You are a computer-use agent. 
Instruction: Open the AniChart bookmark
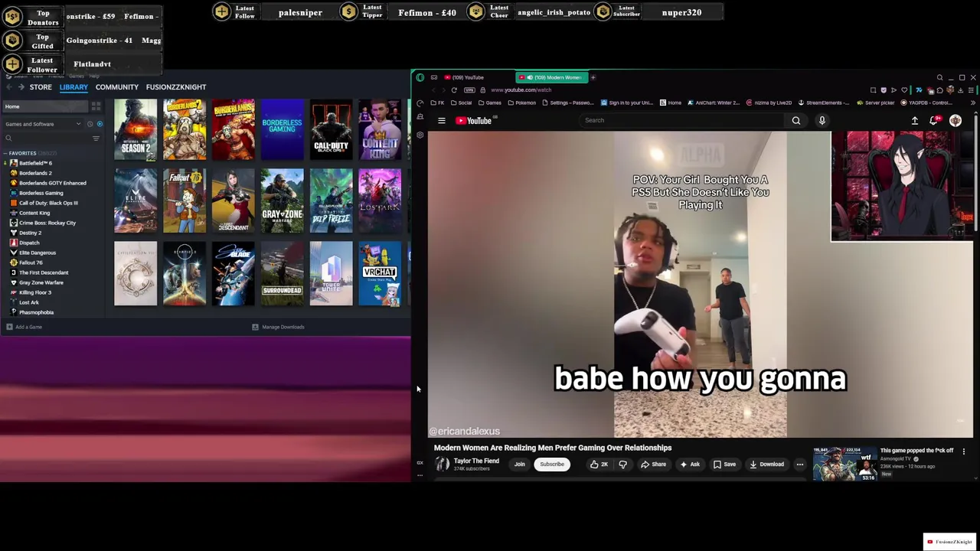713,103
